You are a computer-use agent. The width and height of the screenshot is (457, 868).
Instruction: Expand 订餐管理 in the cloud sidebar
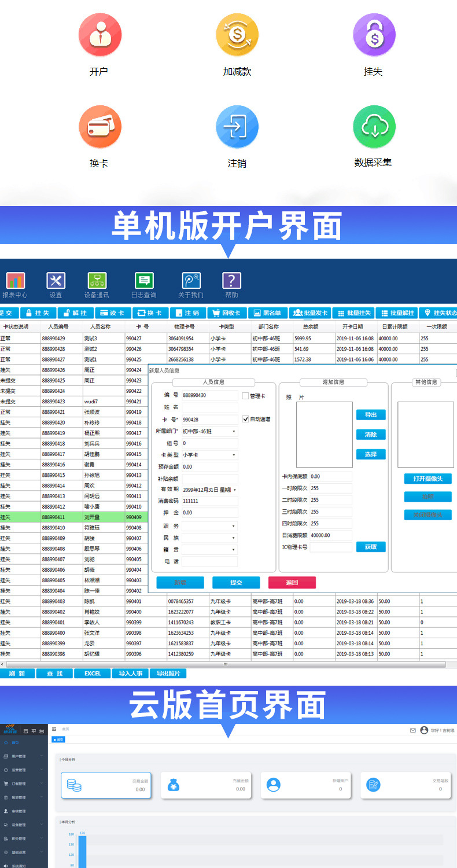(24, 784)
